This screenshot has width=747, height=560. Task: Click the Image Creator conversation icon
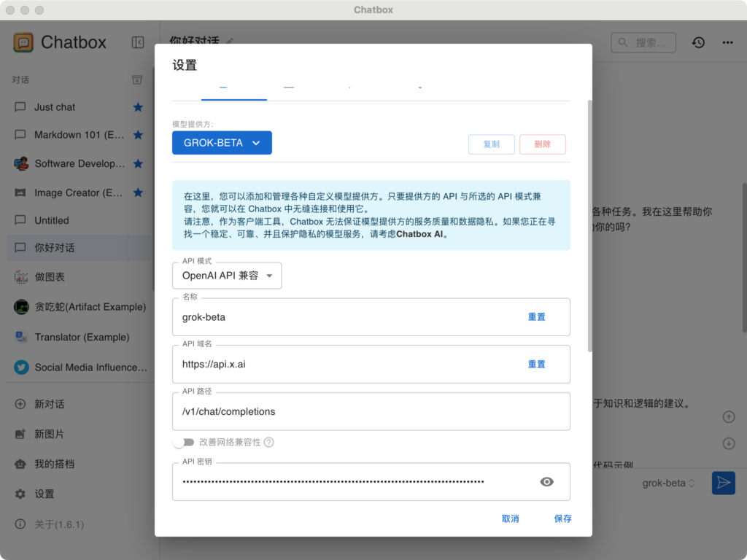(20, 192)
